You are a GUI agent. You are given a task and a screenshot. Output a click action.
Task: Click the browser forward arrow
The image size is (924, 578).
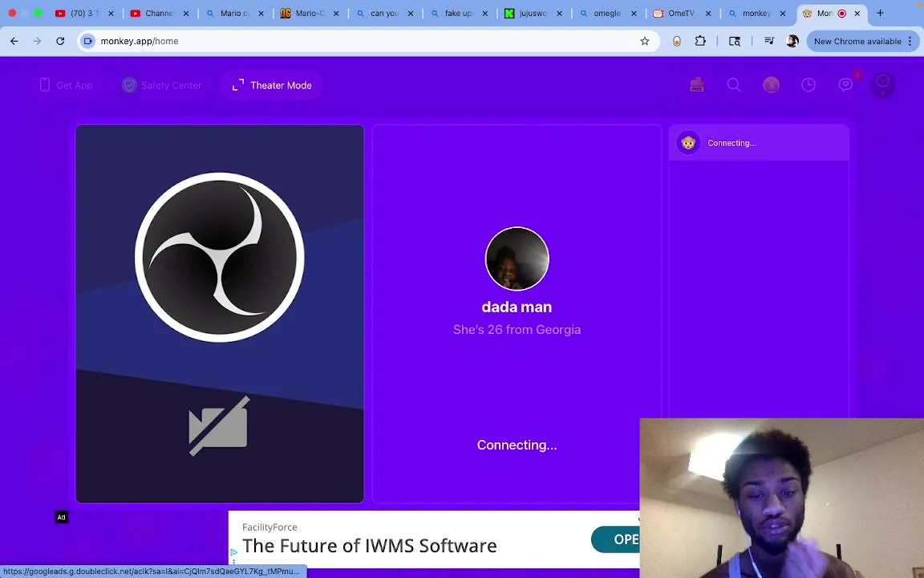(x=37, y=41)
